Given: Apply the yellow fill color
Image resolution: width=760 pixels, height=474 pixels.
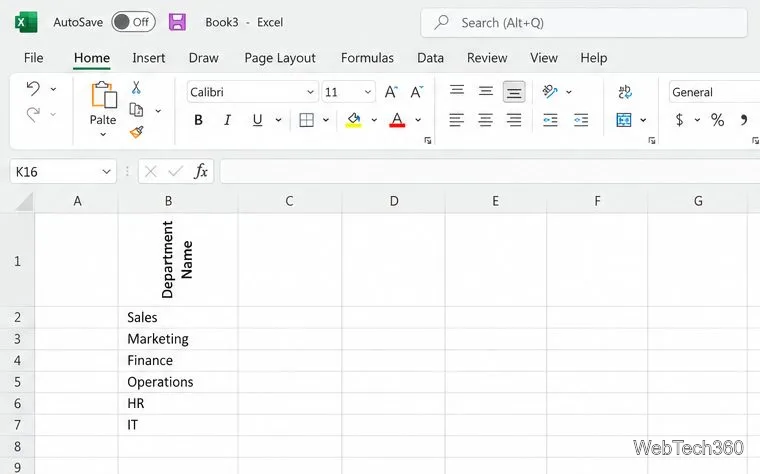Looking at the screenshot, I should pyautogui.click(x=353, y=120).
